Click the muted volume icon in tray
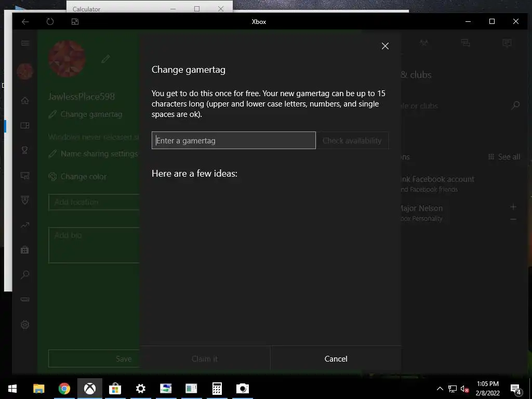Image resolution: width=532 pixels, height=399 pixels. coord(464,389)
